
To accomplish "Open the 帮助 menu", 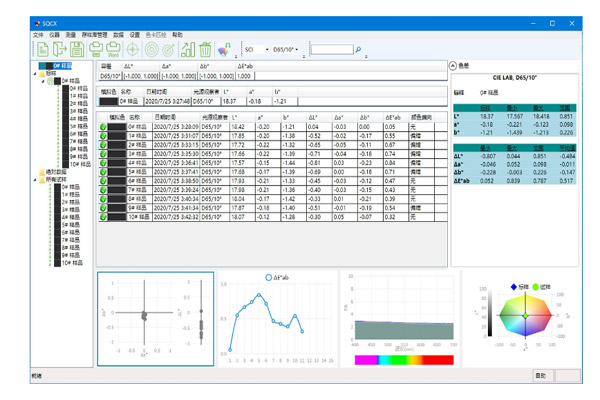I will point(177,34).
